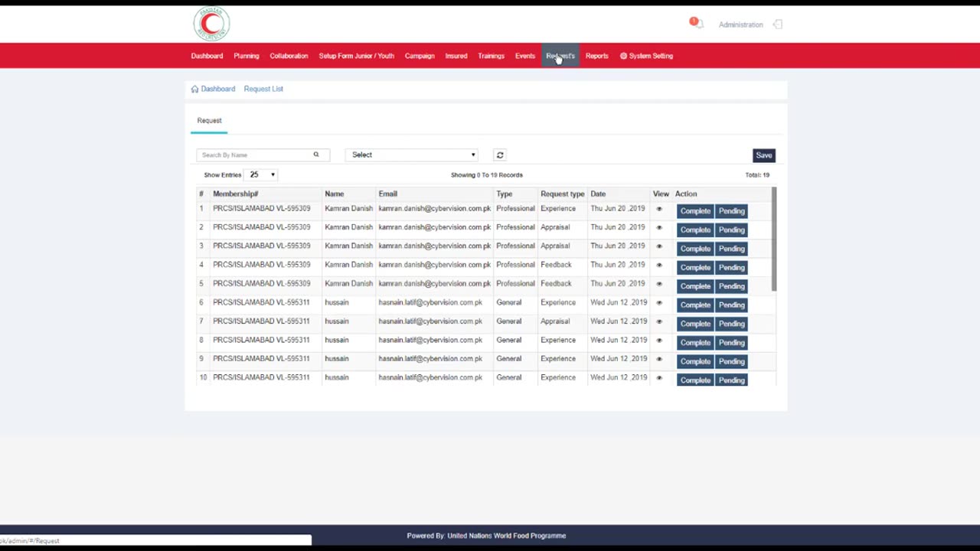
Task: Click Complete for row 4
Action: click(x=695, y=267)
